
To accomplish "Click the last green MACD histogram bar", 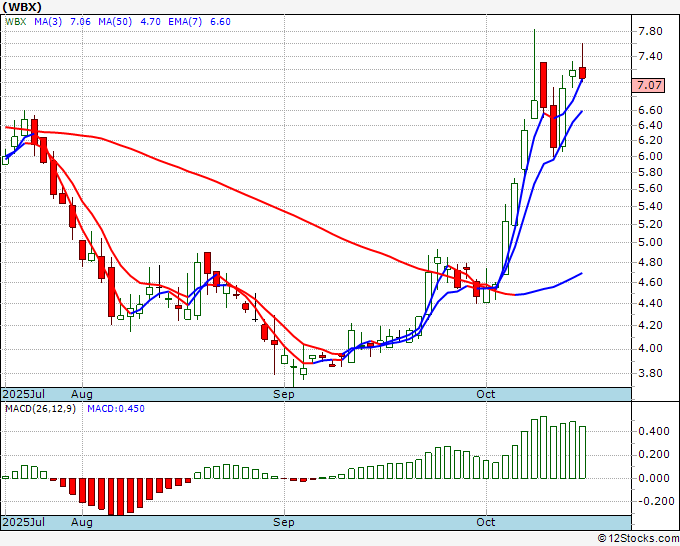I will 582,452.
